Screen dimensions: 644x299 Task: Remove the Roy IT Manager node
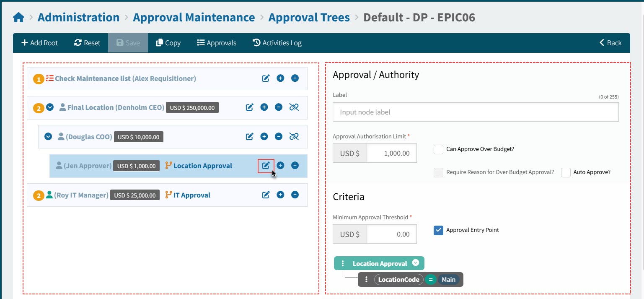coord(295,195)
